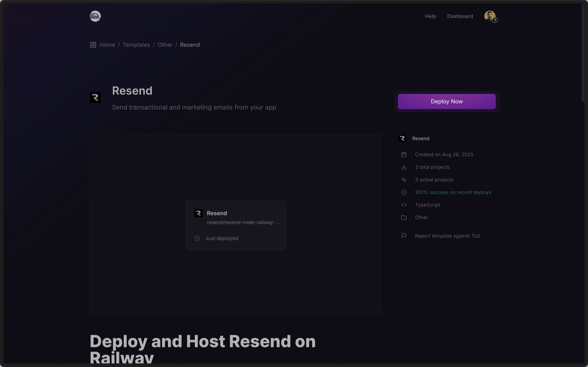This screenshot has height=367, width=588.
Task: Click the Home grid icon in breadcrumb
Action: [93, 45]
